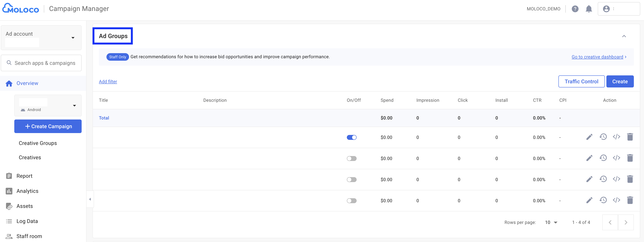
Task: Click the user account avatar icon
Action: 606,9
